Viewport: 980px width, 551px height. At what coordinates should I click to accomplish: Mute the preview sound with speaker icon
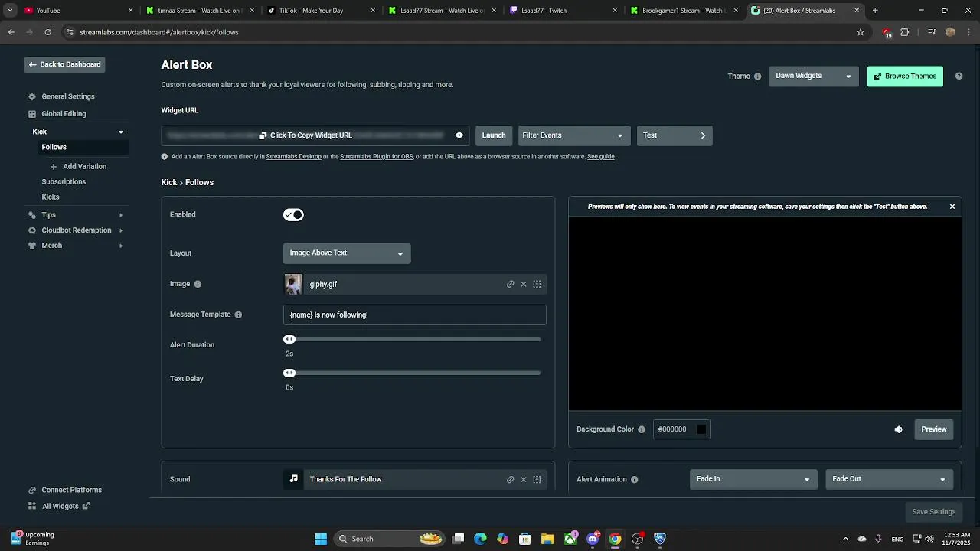point(899,429)
